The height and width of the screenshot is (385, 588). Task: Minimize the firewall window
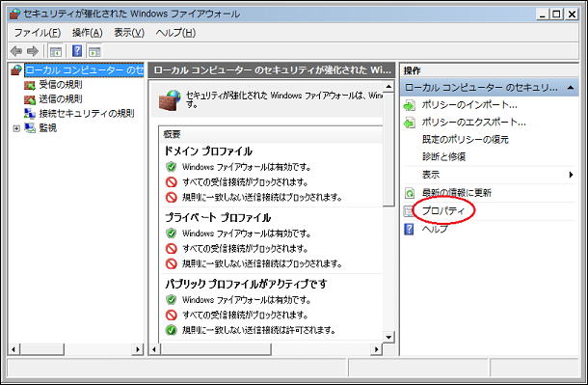coord(543,14)
